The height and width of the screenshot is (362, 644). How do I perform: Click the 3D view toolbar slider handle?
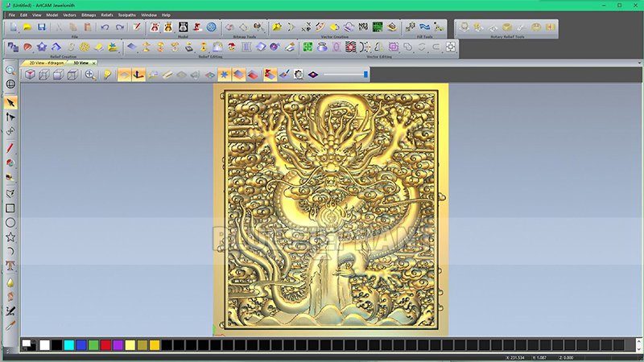[x=365, y=74]
